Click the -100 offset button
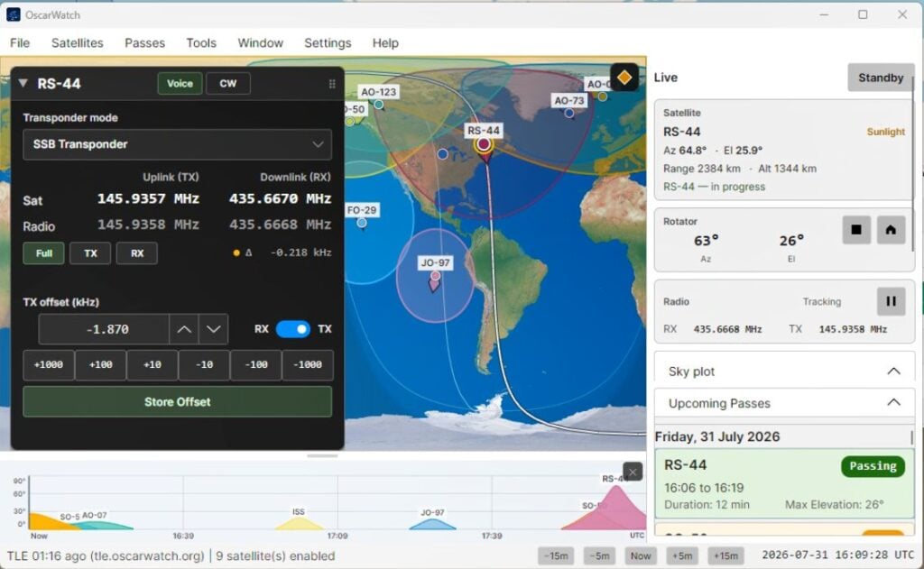 (x=255, y=365)
